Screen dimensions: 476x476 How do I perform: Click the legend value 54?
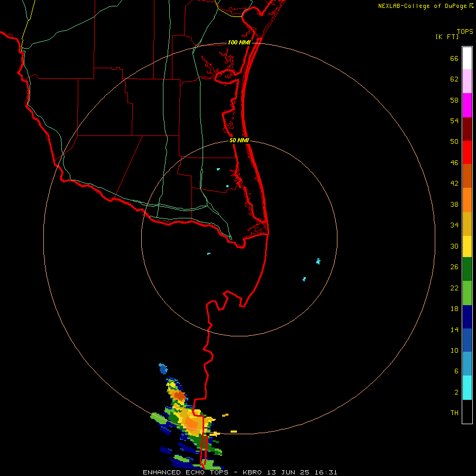pyautogui.click(x=454, y=121)
